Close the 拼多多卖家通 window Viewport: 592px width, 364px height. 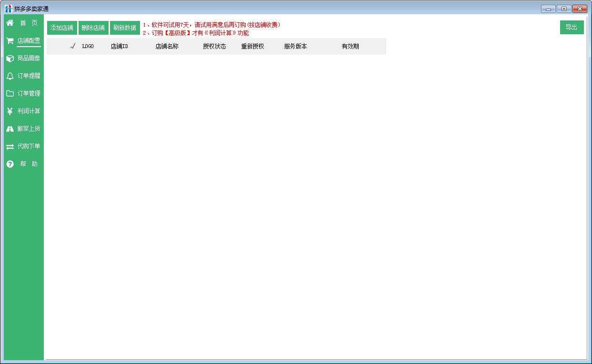point(580,9)
